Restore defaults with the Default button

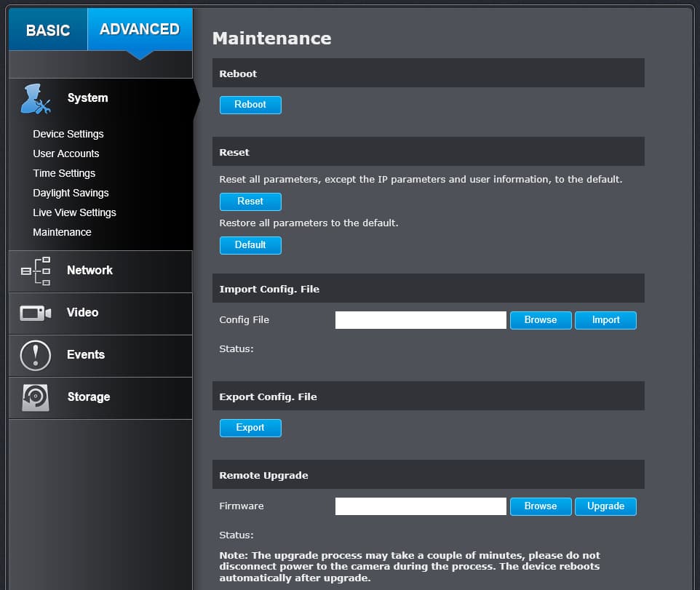tap(250, 245)
